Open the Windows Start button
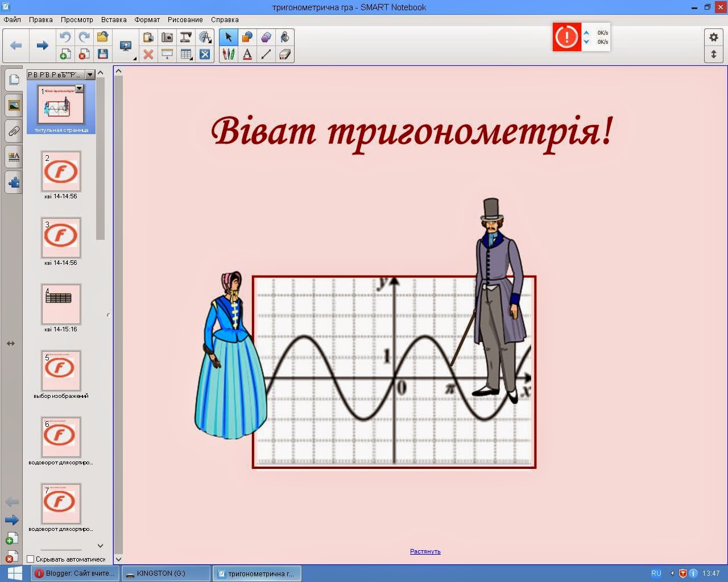 click(x=14, y=573)
